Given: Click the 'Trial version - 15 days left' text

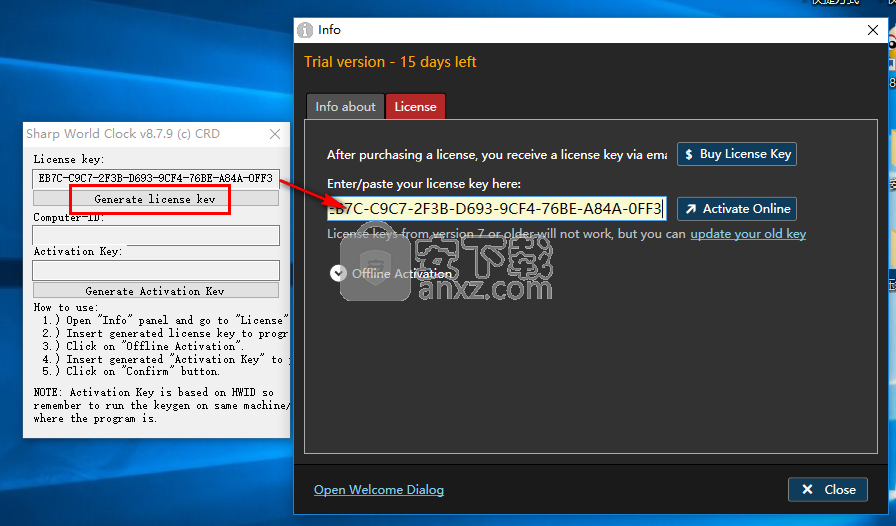Looking at the screenshot, I should tap(390, 62).
